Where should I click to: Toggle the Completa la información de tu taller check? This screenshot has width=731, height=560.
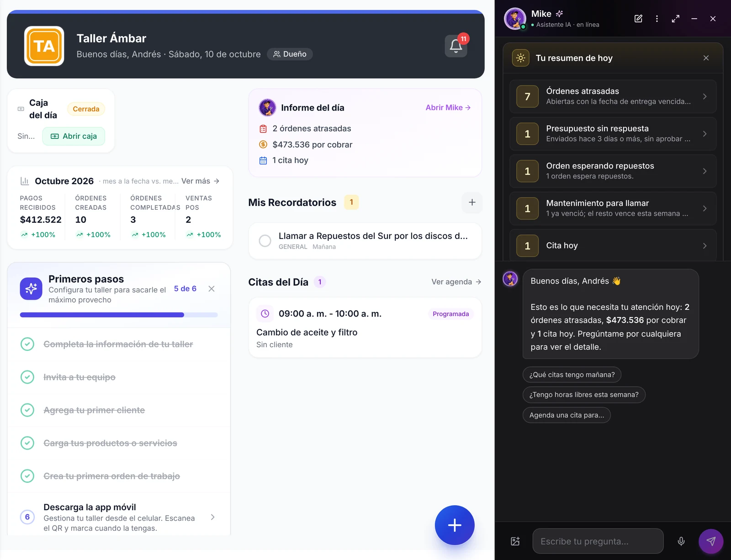tap(27, 344)
